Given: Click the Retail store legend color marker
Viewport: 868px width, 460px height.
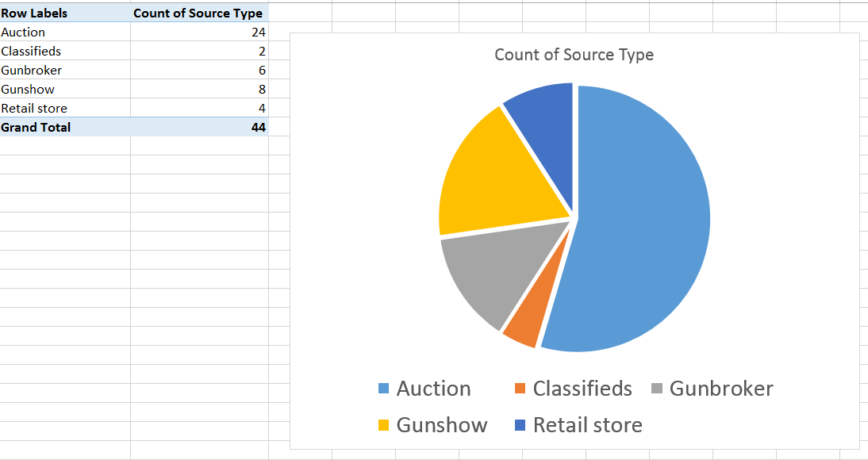Looking at the screenshot, I should pyautogui.click(x=520, y=424).
